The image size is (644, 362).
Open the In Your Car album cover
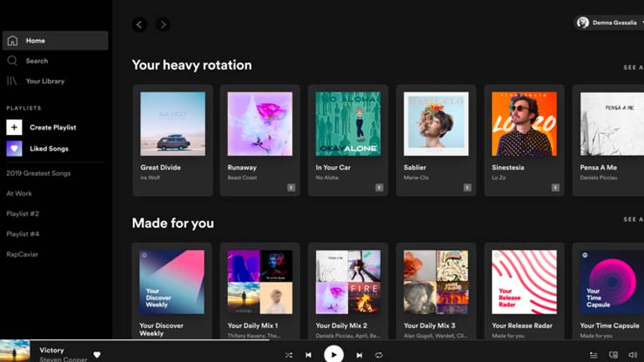tap(348, 124)
